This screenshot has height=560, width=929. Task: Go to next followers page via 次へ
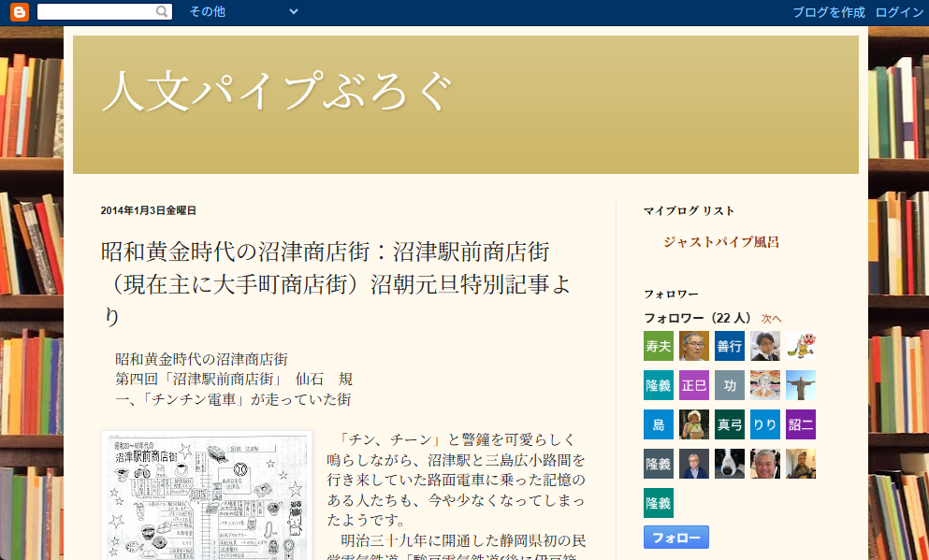(x=771, y=319)
